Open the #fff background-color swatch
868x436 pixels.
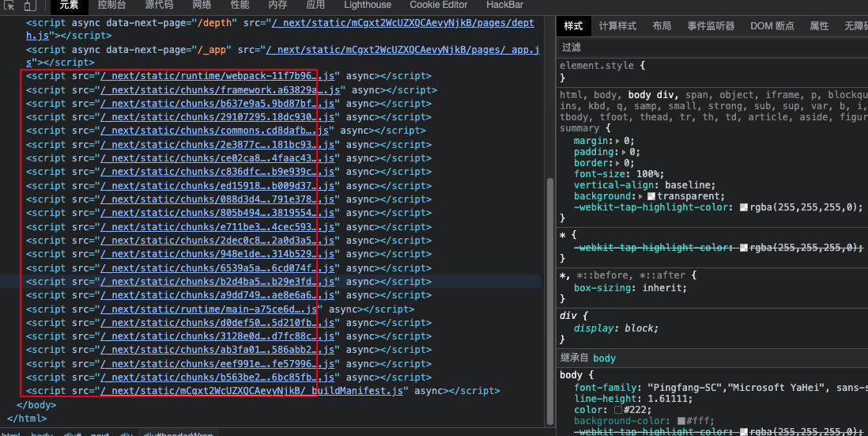[681, 421]
